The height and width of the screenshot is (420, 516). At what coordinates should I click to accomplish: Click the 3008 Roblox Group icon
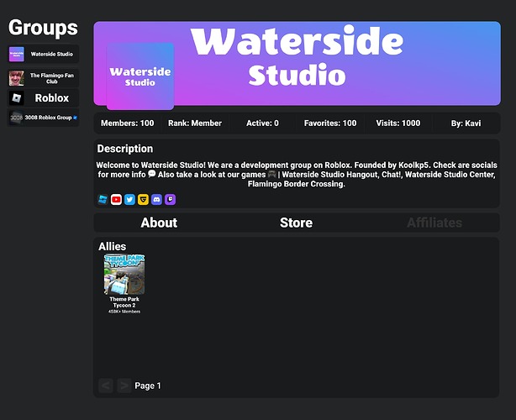coord(16,118)
